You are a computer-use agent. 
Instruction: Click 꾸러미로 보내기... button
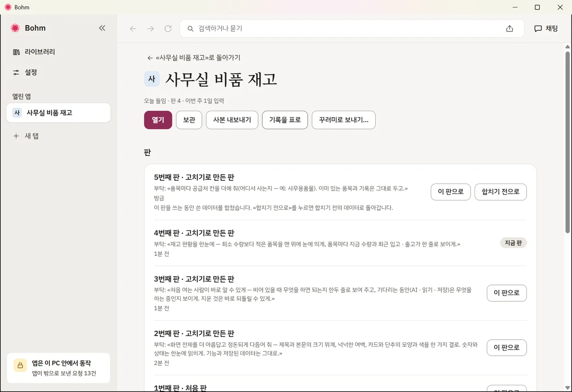pyautogui.click(x=344, y=120)
